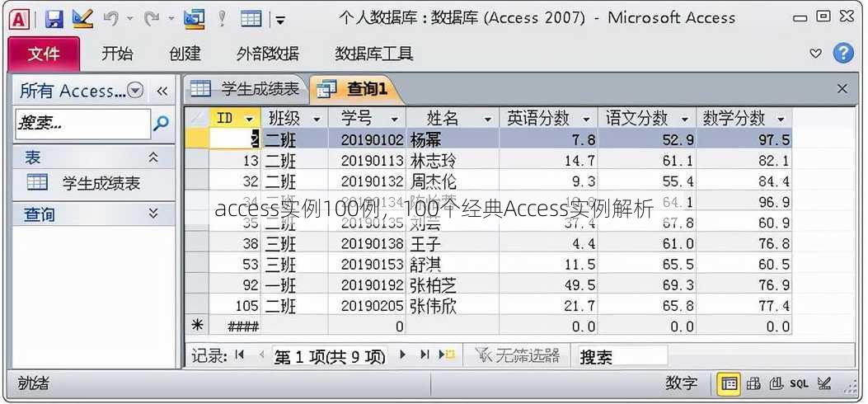Switch to PivotChart view in status bar

tap(777, 383)
